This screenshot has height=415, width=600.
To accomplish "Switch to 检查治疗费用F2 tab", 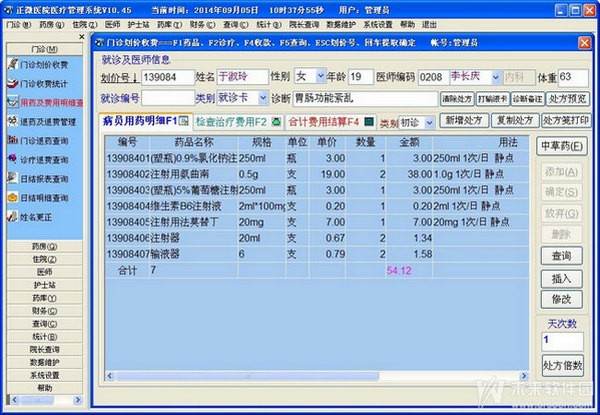I will pyautogui.click(x=229, y=122).
